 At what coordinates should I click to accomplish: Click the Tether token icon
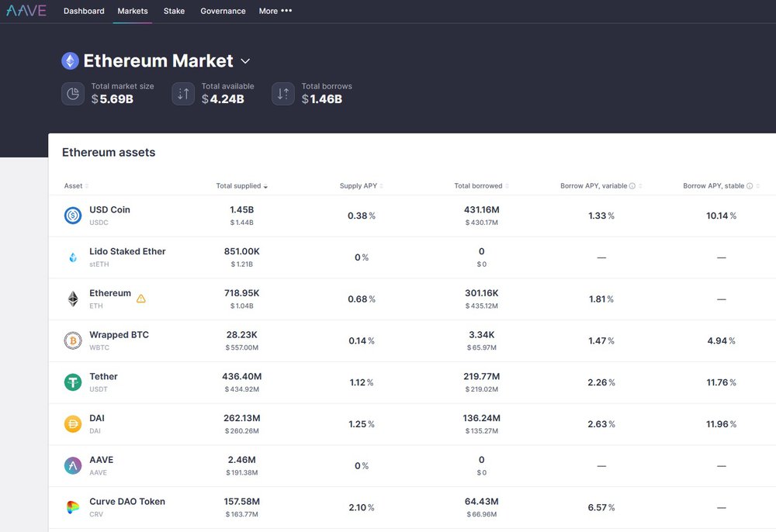73,382
